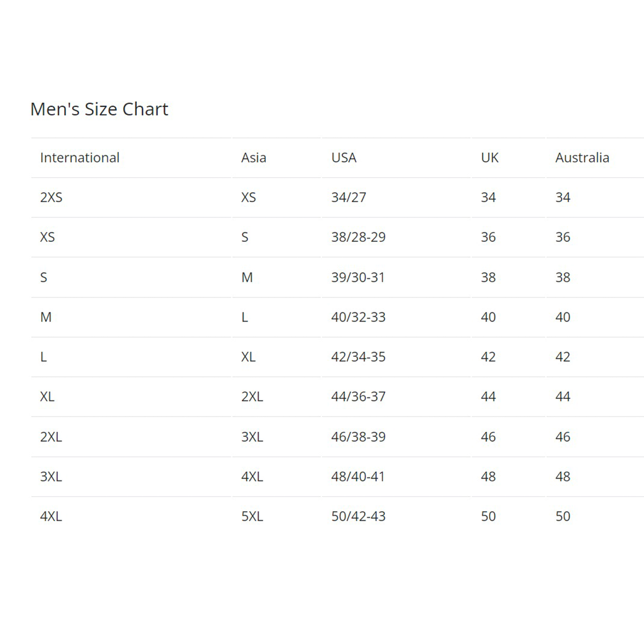
Task: Select the Australia column header
Action: click(x=582, y=157)
